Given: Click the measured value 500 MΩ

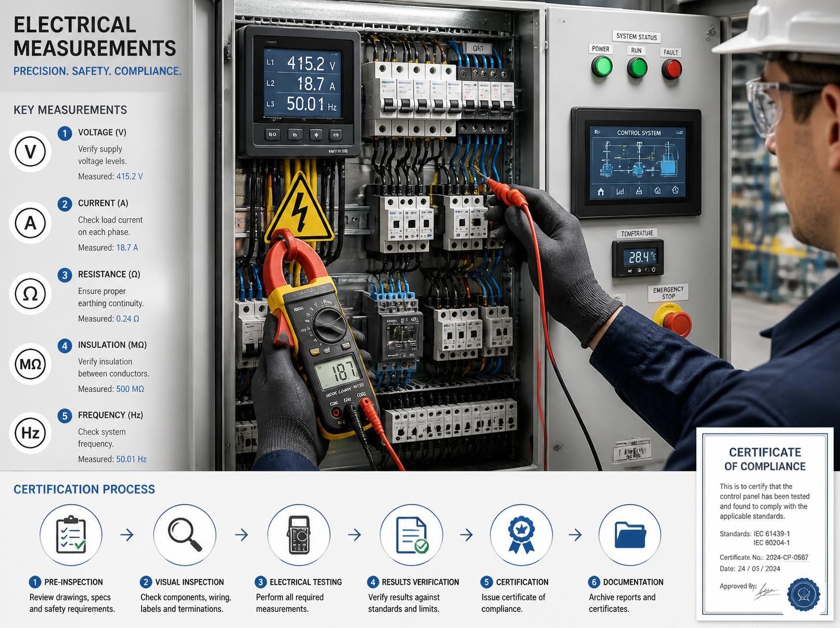Looking at the screenshot, I should pos(130,389).
